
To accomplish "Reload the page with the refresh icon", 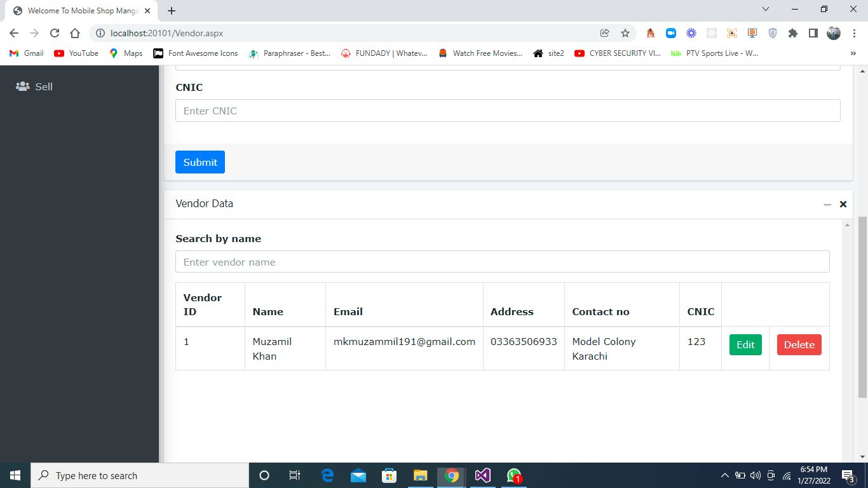I will pos(54,33).
